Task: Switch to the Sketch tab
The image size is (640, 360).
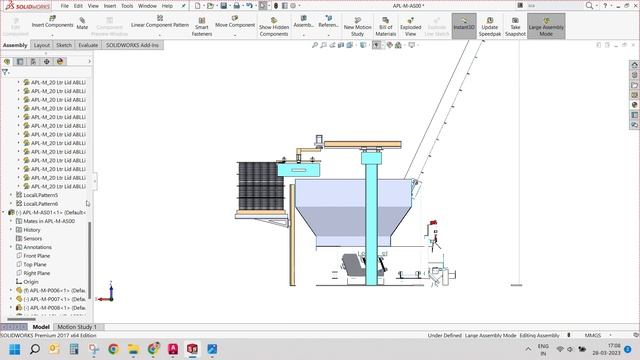Action: click(64, 45)
